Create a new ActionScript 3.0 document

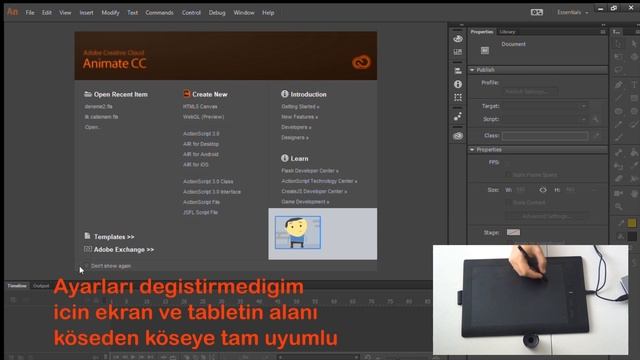click(x=201, y=134)
